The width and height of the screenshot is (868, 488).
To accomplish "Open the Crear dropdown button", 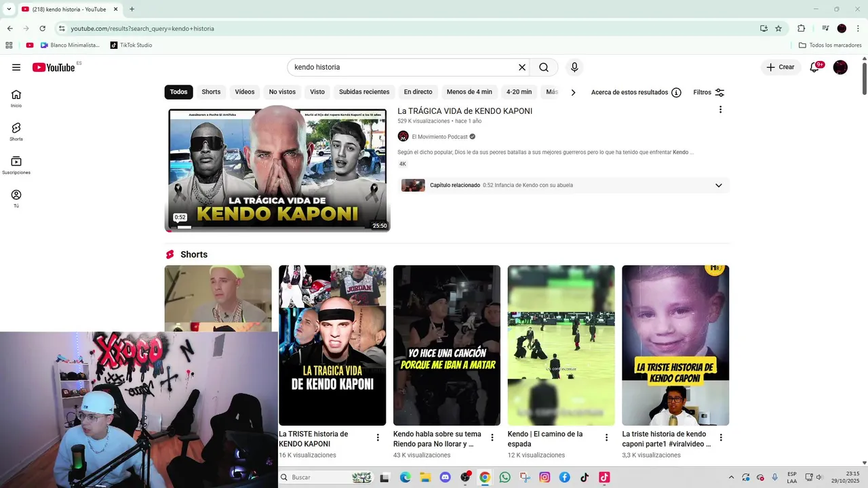I will (x=781, y=67).
